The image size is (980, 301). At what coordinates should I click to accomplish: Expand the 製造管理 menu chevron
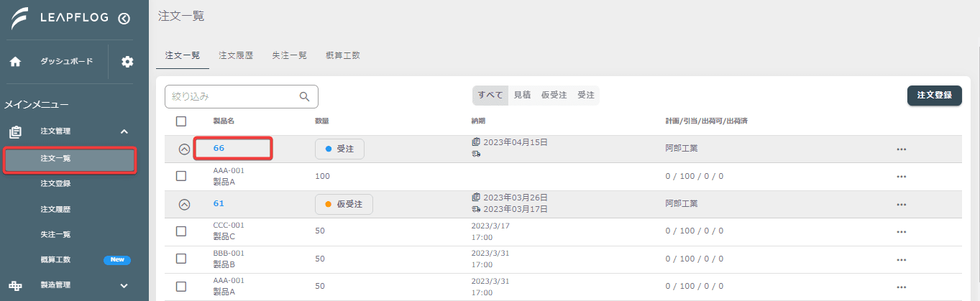pos(124,285)
